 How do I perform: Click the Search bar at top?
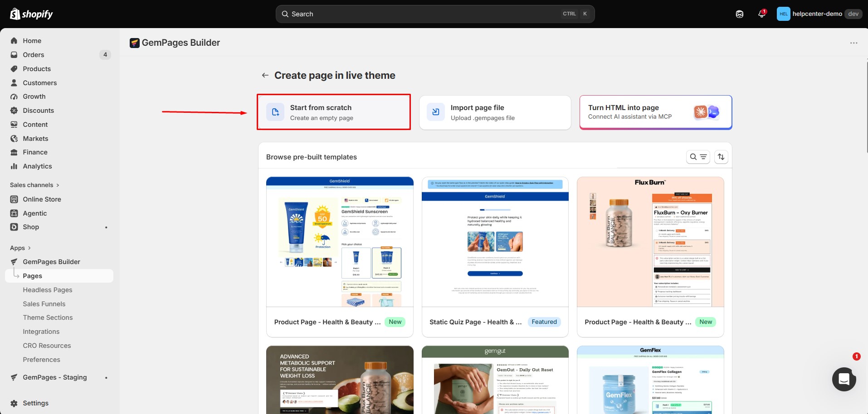point(435,14)
